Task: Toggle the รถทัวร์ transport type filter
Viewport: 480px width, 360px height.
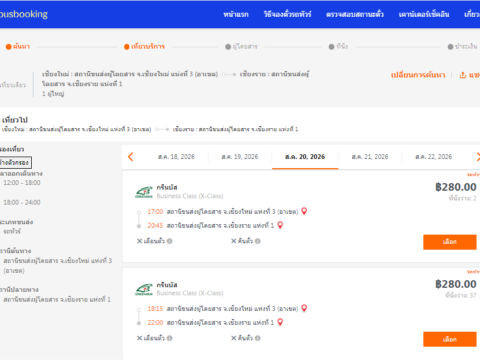Action: [x=12, y=231]
